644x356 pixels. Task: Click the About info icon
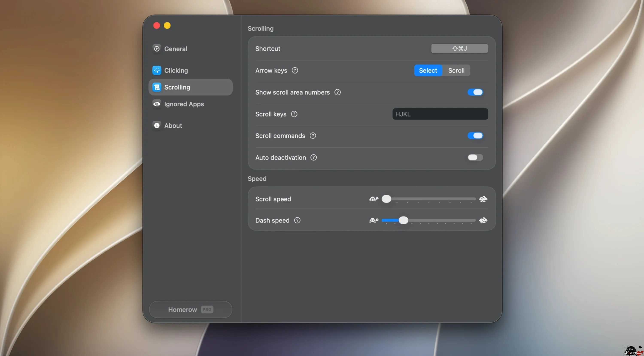click(157, 125)
